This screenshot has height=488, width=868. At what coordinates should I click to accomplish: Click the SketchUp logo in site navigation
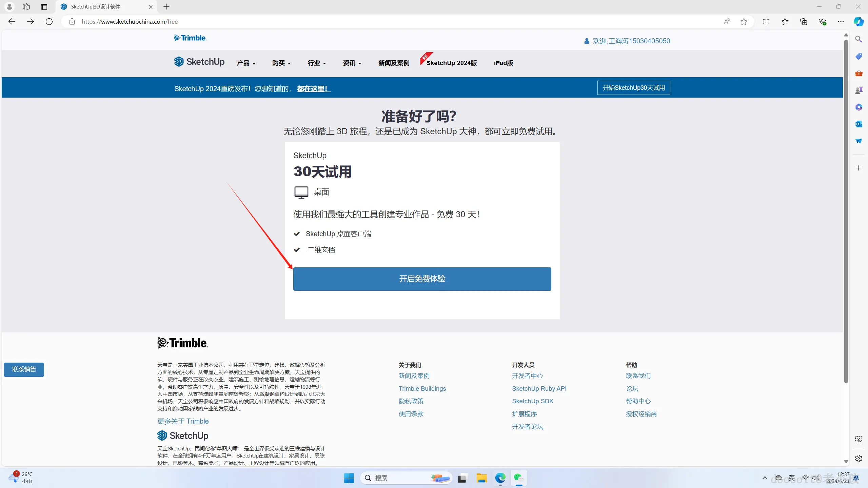(x=199, y=62)
